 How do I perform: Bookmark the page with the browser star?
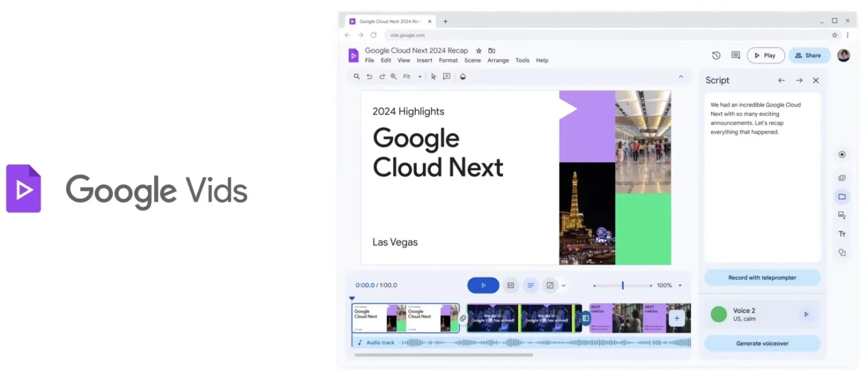click(834, 35)
